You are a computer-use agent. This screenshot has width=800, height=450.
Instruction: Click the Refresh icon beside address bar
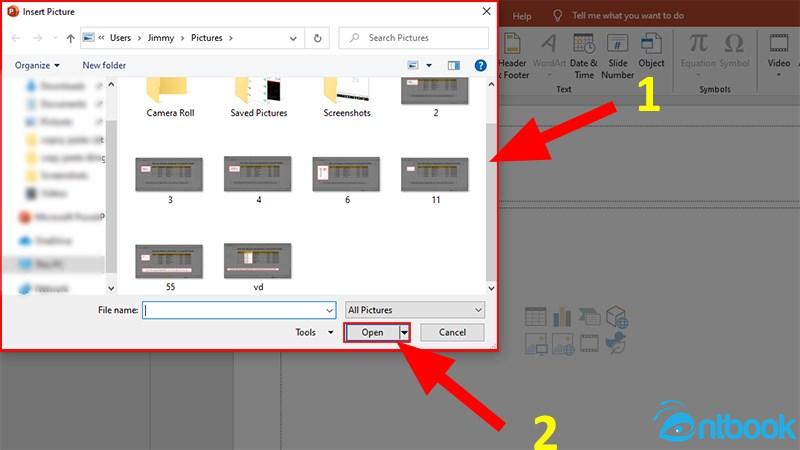pyautogui.click(x=318, y=38)
